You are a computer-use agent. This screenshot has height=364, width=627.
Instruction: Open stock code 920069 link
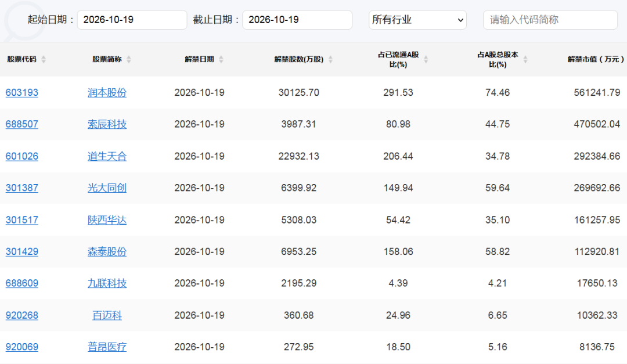point(22,347)
